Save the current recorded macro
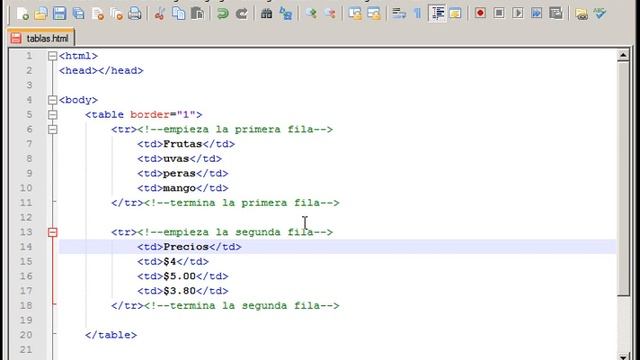Image resolution: width=640 pixels, height=360 pixels. click(x=556, y=13)
